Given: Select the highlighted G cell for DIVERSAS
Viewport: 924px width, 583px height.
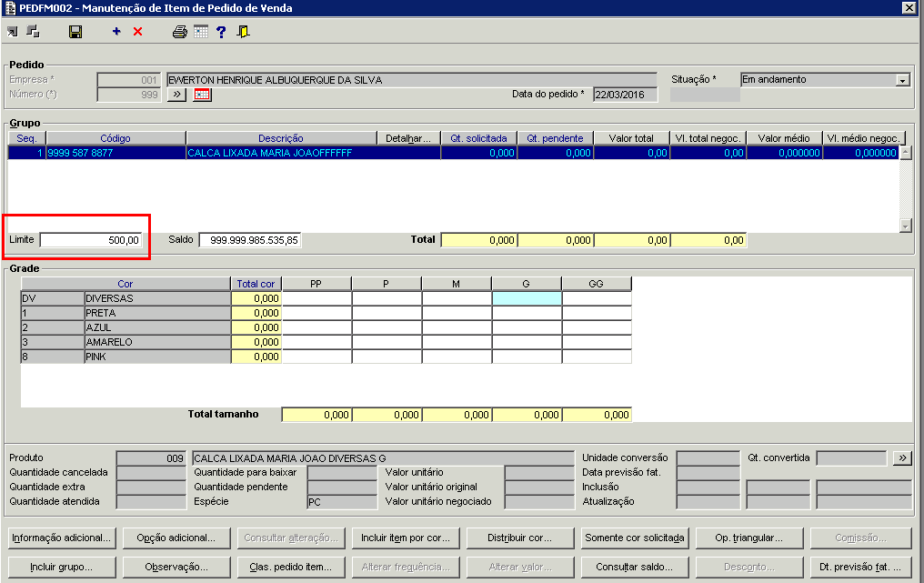Looking at the screenshot, I should click(x=527, y=298).
